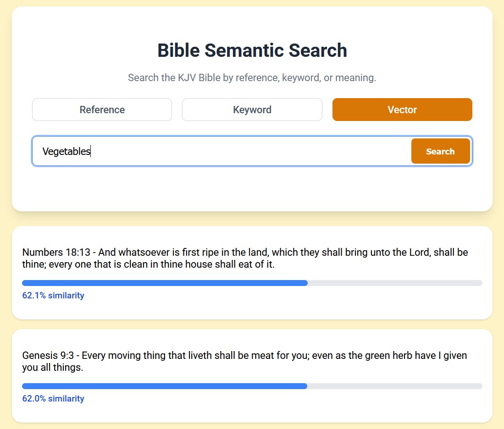Click the search tagline under the title
Viewport: 504px width, 429px height.
(252, 77)
